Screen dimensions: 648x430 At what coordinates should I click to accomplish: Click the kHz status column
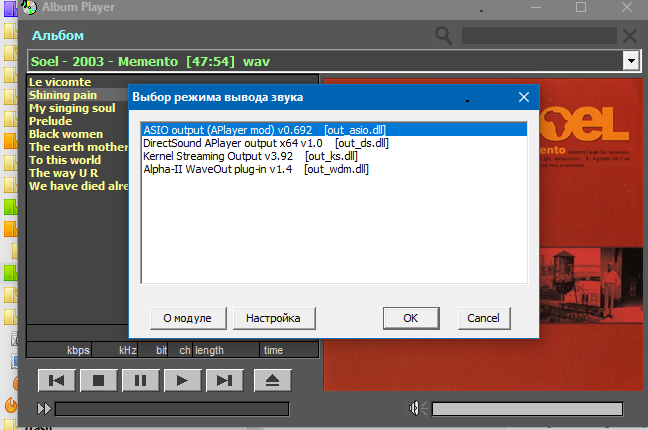[115, 350]
